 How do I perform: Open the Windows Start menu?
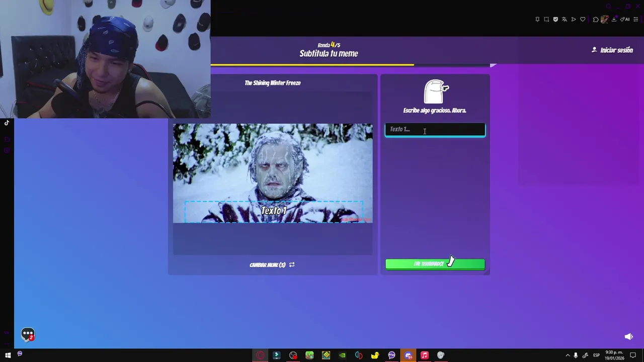click(8, 355)
